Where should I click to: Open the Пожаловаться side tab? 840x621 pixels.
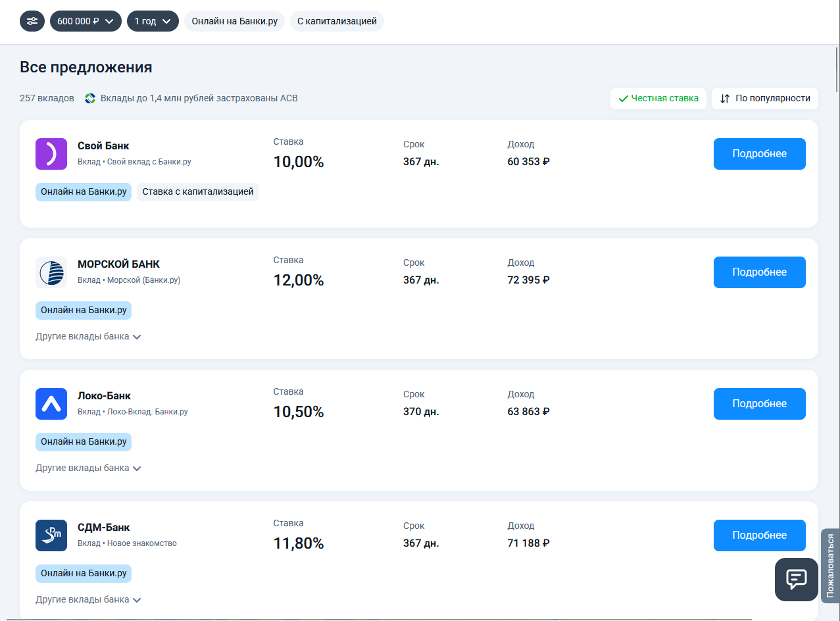tap(830, 566)
